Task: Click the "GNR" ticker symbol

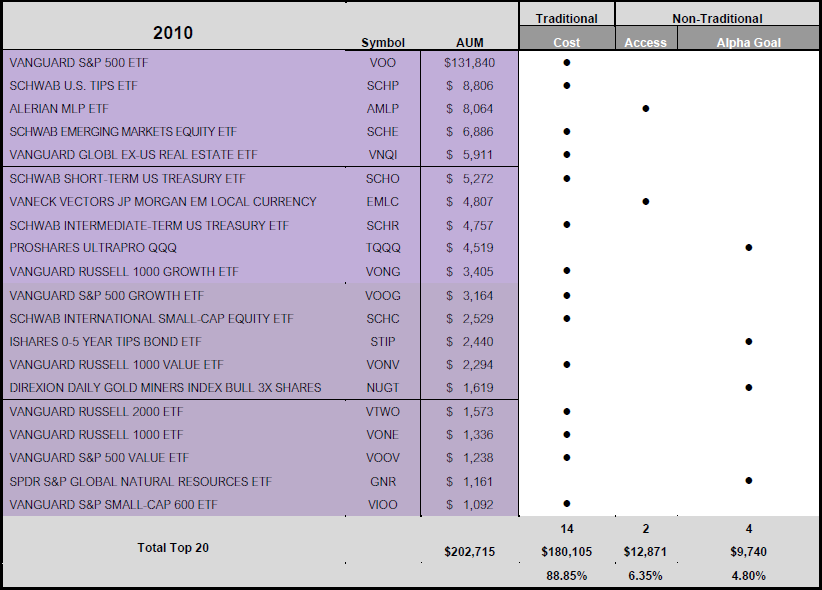Action: 383,482
